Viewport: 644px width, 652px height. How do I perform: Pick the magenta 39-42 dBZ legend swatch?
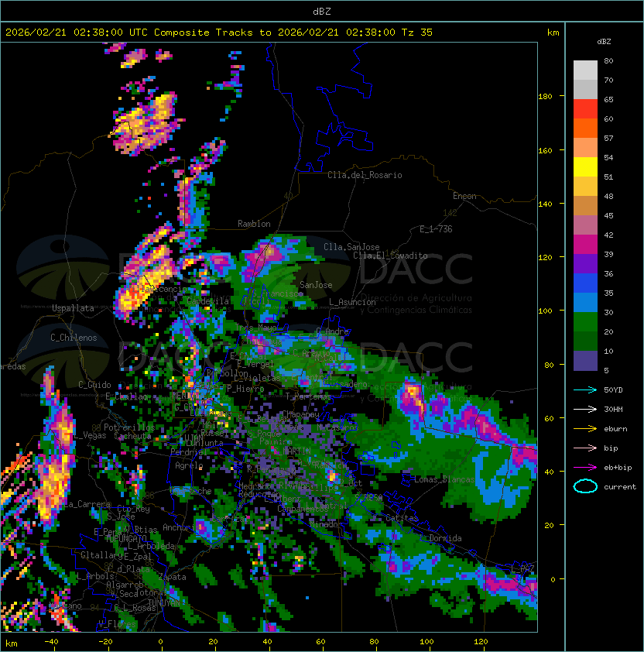(585, 245)
